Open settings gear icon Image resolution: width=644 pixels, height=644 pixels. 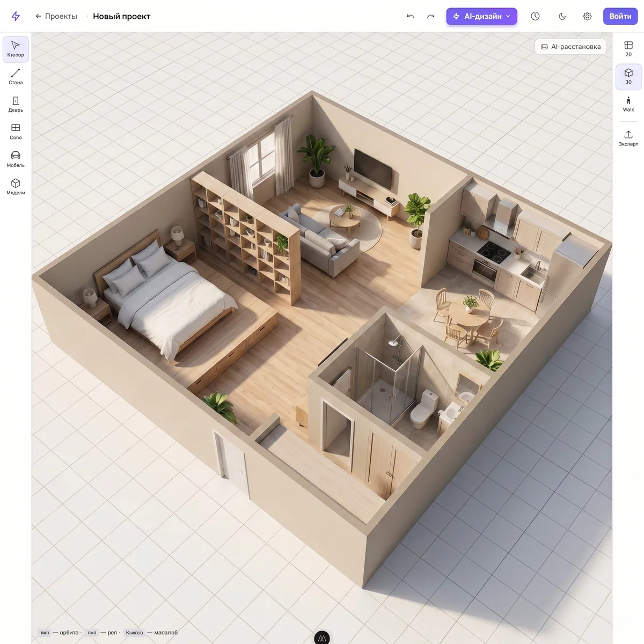coord(587,16)
